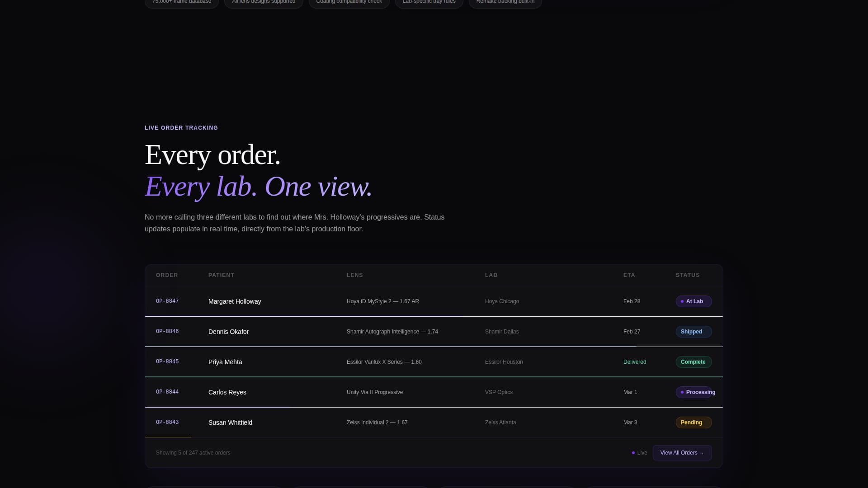Open the View All Orders button
Screen dimensions: 868x488
(x=682, y=453)
